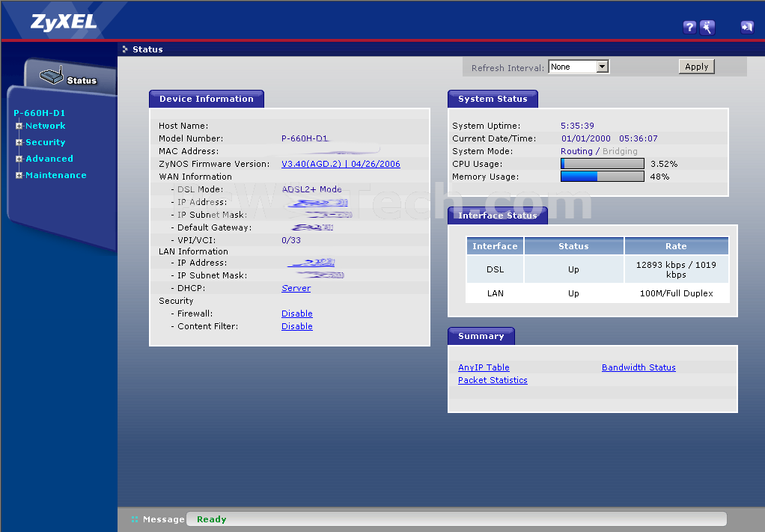This screenshot has width=765, height=532.
Task: Click the DHCP Server link
Action: [296, 288]
